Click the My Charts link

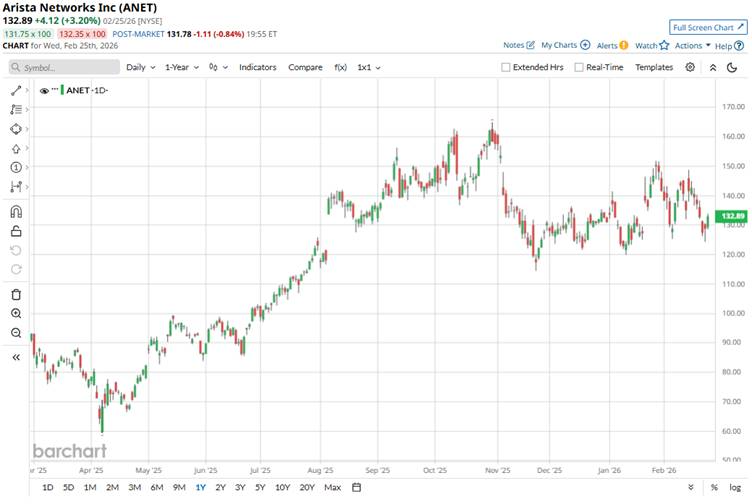click(x=559, y=45)
